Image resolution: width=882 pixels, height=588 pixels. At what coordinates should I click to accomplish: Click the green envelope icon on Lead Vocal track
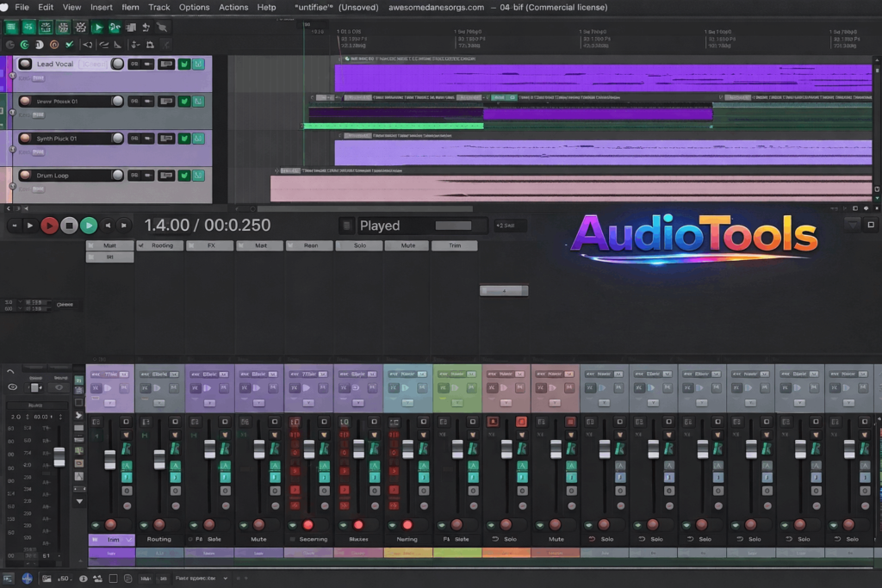(183, 64)
